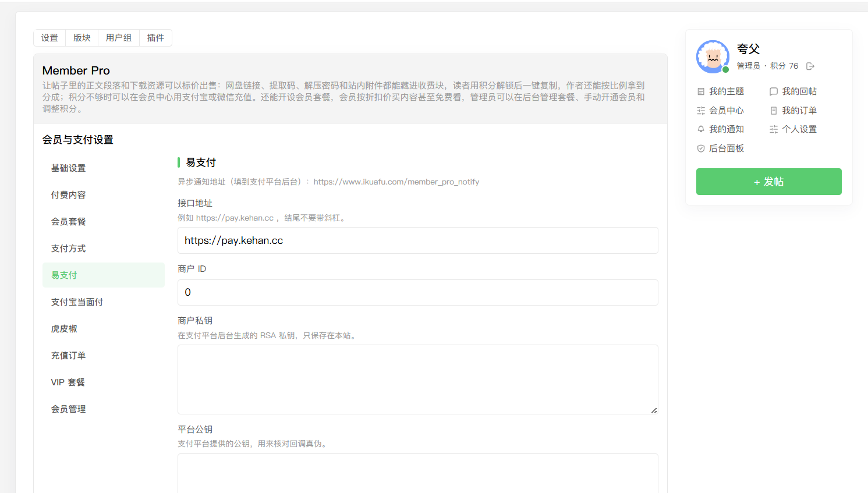Open 付费内容 settings section

[x=104, y=195]
